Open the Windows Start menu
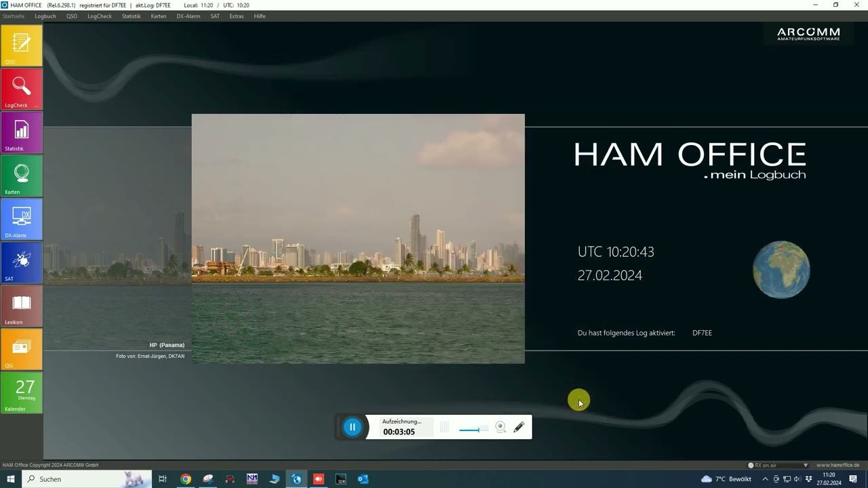The width and height of the screenshot is (868, 488). point(11,479)
